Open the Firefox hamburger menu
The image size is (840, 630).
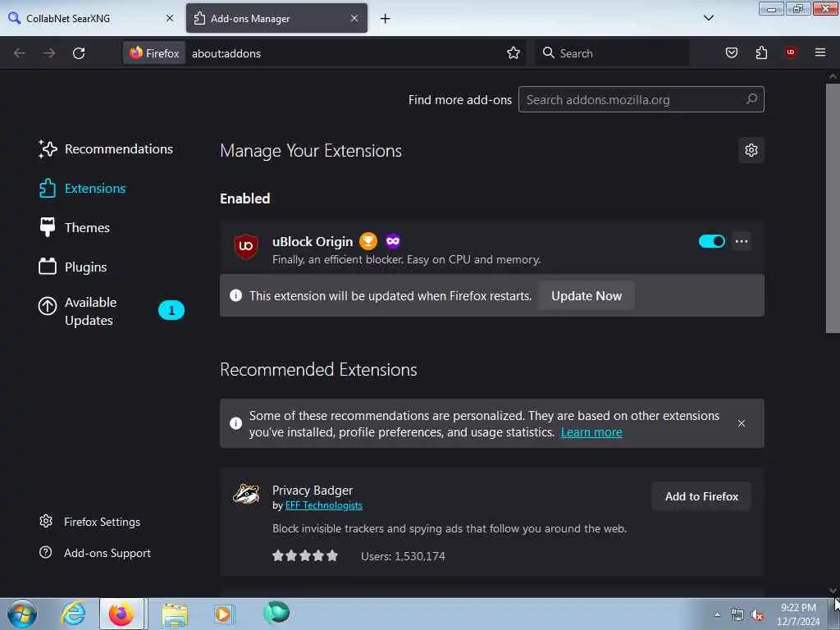pos(819,52)
